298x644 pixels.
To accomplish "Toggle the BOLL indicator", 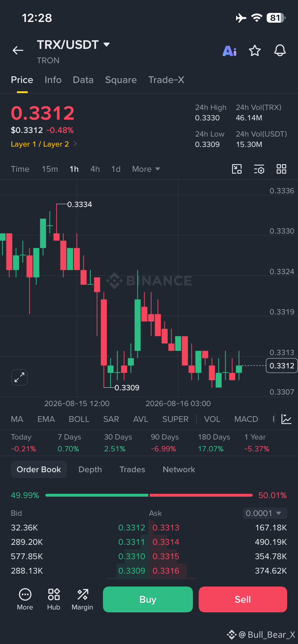I will pyautogui.click(x=79, y=419).
